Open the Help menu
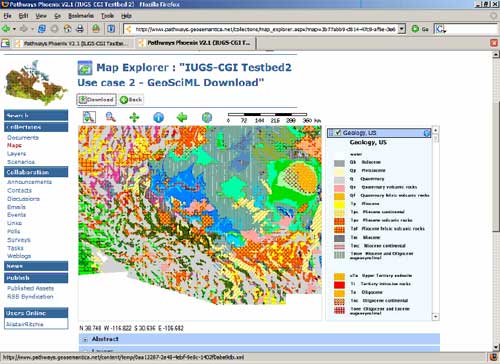Image resolution: width=500 pixels, height=364 pixels. (x=126, y=16)
